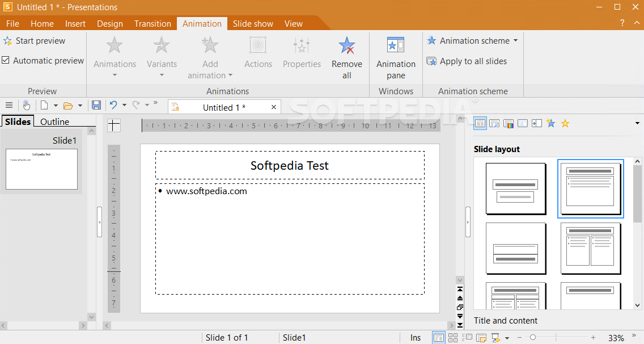This screenshot has height=344, width=644.
Task: Click the ruler origin crosshair box
Action: tap(114, 125)
